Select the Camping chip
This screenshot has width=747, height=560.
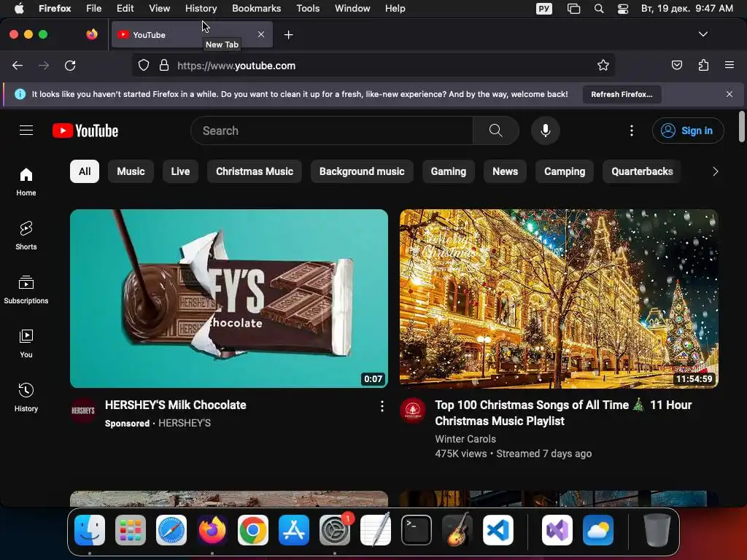pos(565,171)
